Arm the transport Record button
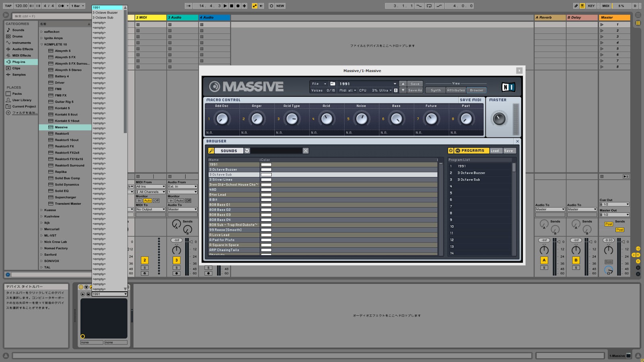Screen dimensions: 644x362 coord(238,6)
